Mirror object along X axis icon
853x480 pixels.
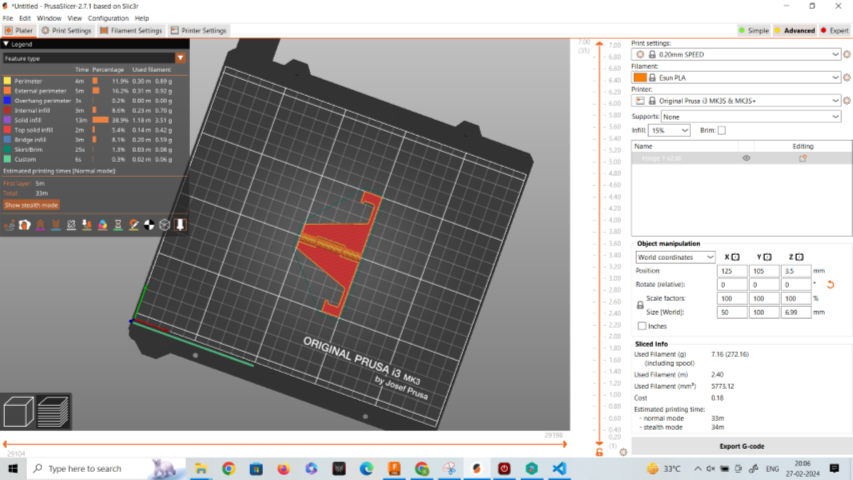[735, 257]
